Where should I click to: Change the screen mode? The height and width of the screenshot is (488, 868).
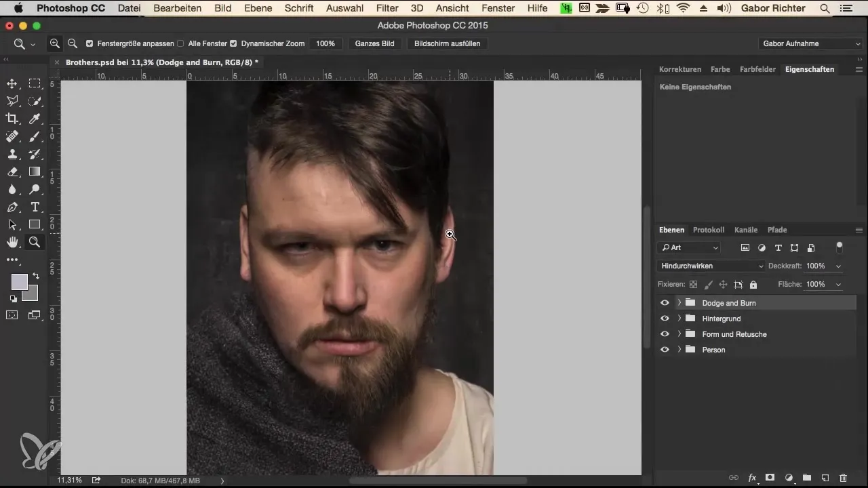(x=35, y=314)
